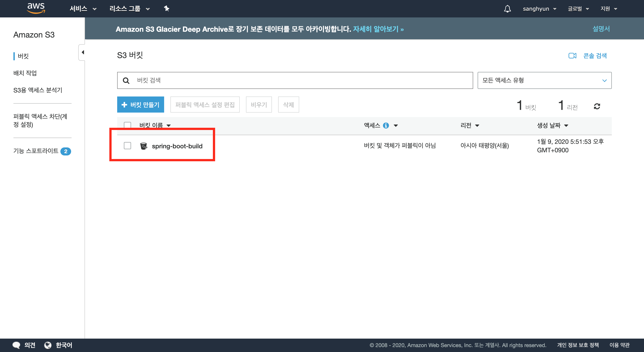Open the 자세히 알아보기 banner link

[x=378, y=29]
